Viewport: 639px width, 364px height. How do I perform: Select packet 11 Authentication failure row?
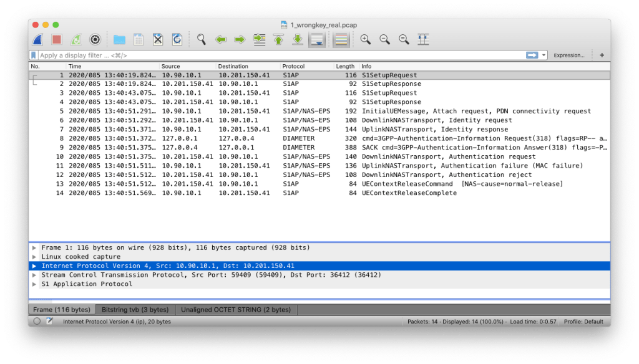coord(312,166)
